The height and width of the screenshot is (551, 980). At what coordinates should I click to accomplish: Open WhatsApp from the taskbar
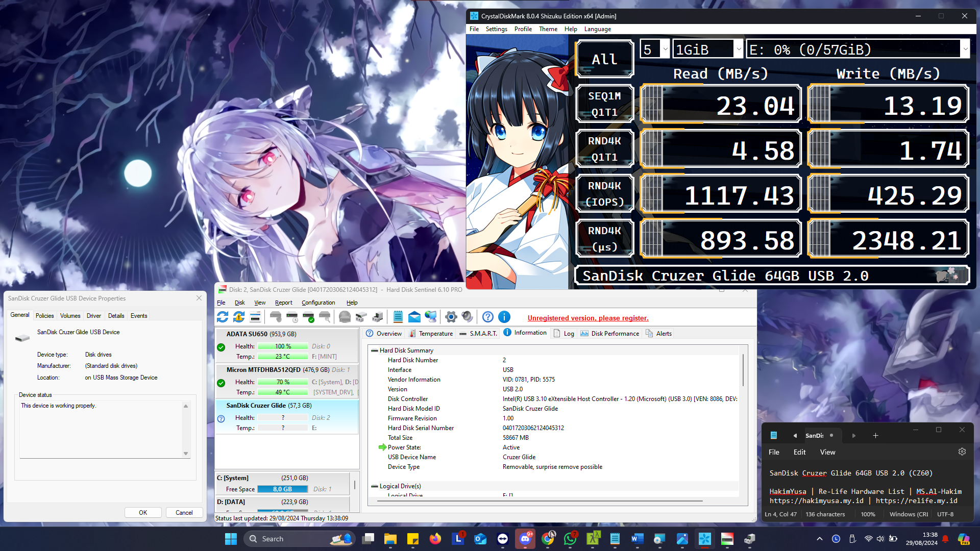point(570,539)
